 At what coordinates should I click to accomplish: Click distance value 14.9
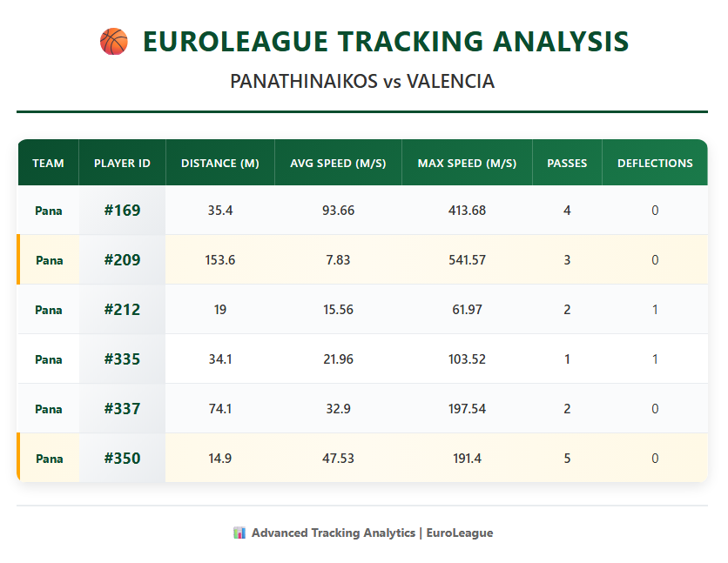coord(220,459)
